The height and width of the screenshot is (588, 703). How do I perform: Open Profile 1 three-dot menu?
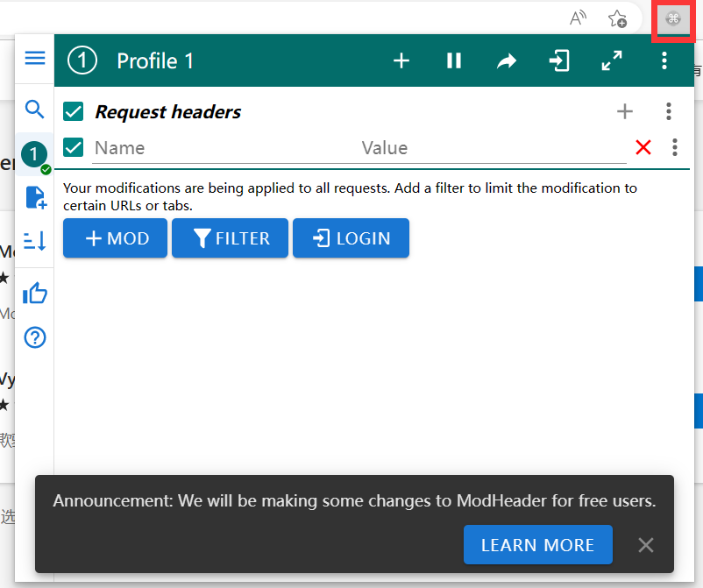click(664, 60)
